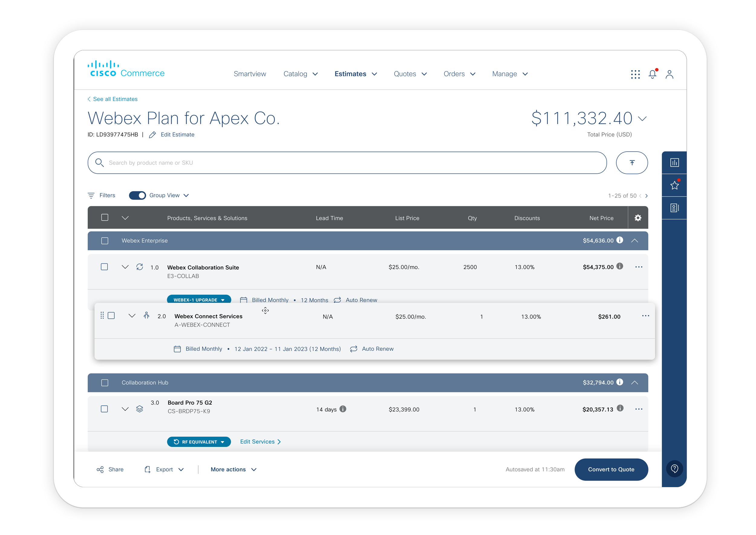Open the notifications bell icon
The height and width of the screenshot is (535, 756).
652,74
